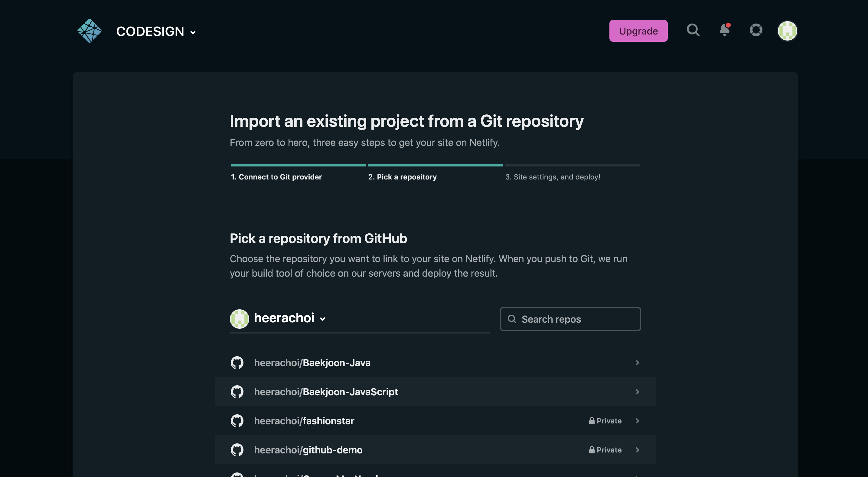Click the heerachoi account avatar
This screenshot has height=477, width=868.
tap(239, 319)
